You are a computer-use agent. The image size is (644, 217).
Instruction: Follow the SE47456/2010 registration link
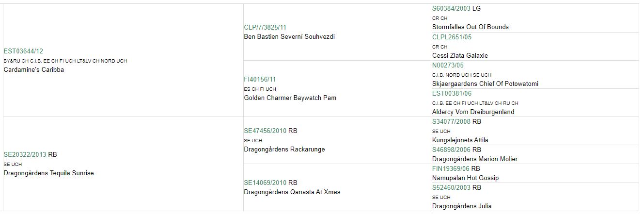(265, 131)
